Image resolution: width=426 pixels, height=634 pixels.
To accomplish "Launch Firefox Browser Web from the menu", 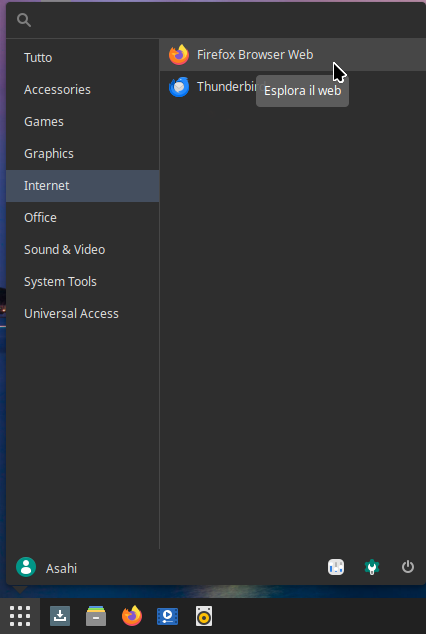I will [293, 55].
